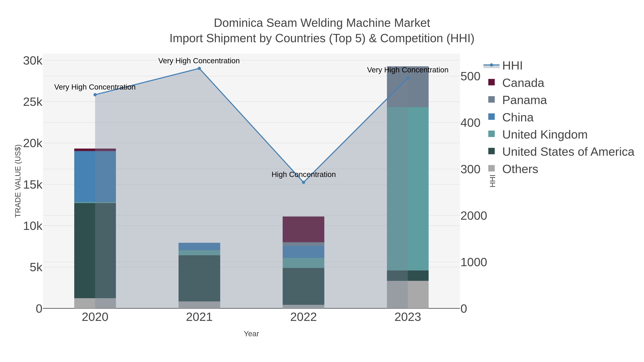Select the 2021 United States bar segment
The image size is (644, 362).
199,278
